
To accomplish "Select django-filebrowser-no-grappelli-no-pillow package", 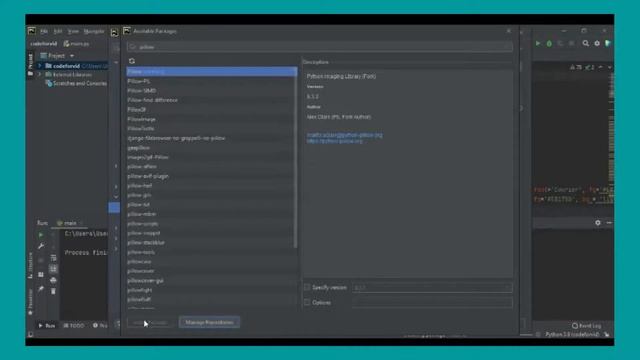I will click(211, 138).
